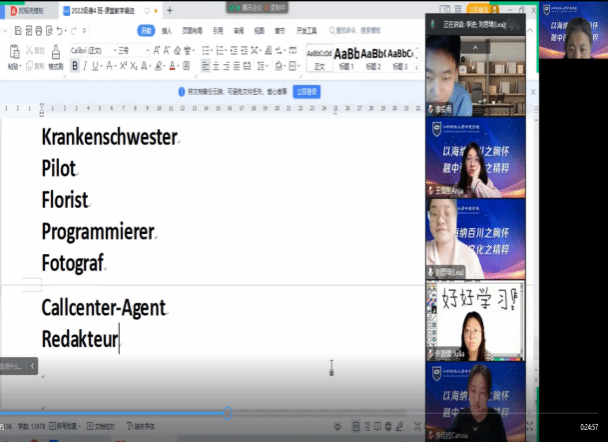
Task: Place the cursor after the word Redakteur
Action: pyautogui.click(x=120, y=339)
